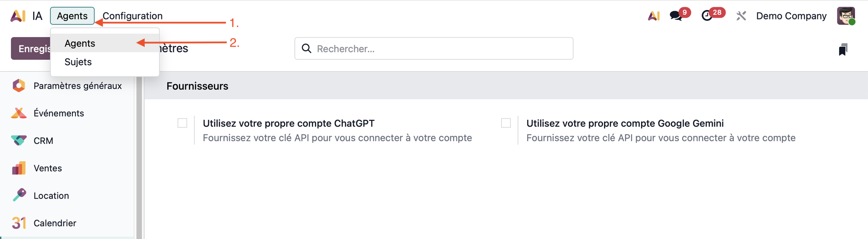Screen dimensions: 868x239
Task: Click the Enregistrer button
Action: coord(31,48)
